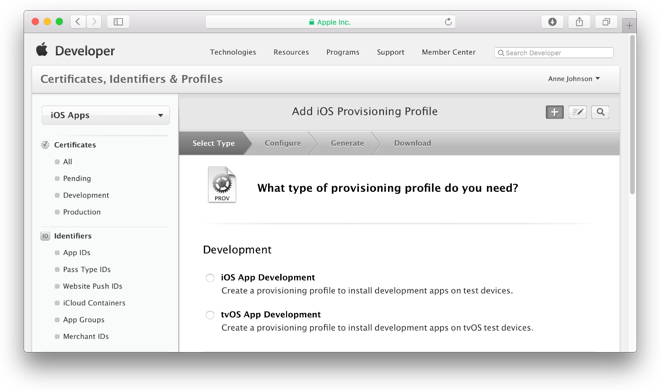Viewport: 661px width, 391px height.
Task: Click the magnifier in Search Developer field
Action: (x=501, y=53)
